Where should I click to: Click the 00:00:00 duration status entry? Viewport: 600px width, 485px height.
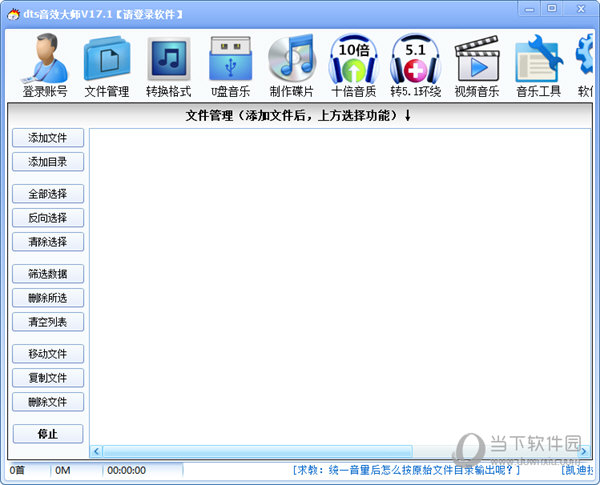pyautogui.click(x=126, y=470)
